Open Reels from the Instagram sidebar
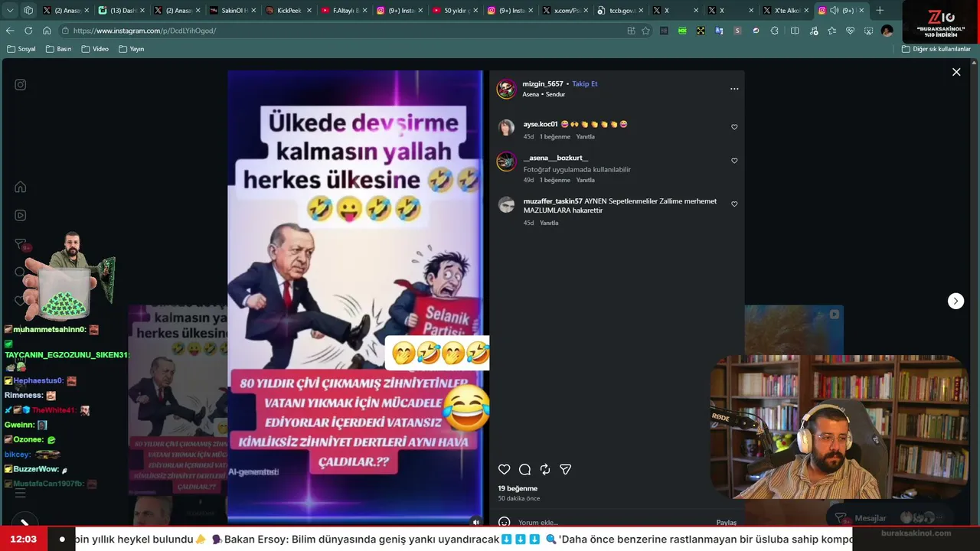980x551 pixels. click(21, 216)
